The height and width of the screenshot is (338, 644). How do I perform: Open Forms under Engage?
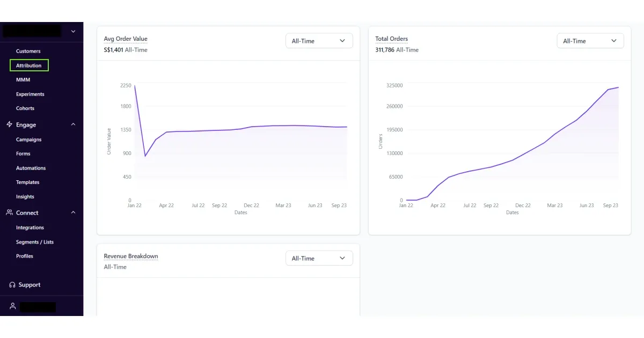[x=23, y=153]
